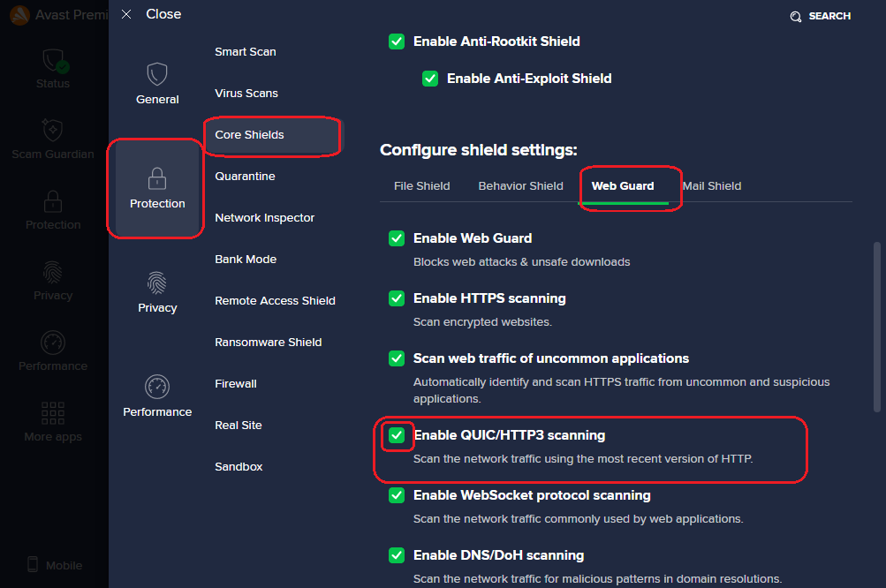Click the More apps grid icon
This screenshot has width=886, height=588.
[x=53, y=412]
